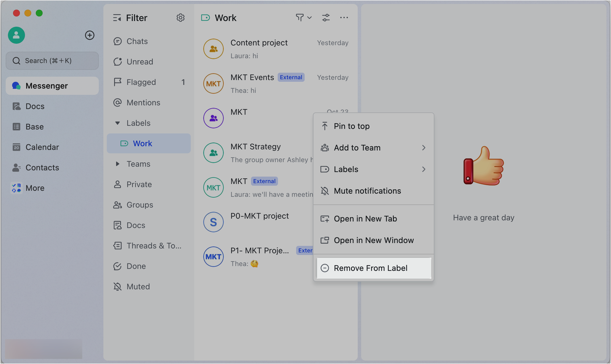Click Remove From Label menu item
Screen dimensions: 611x364
tap(371, 268)
